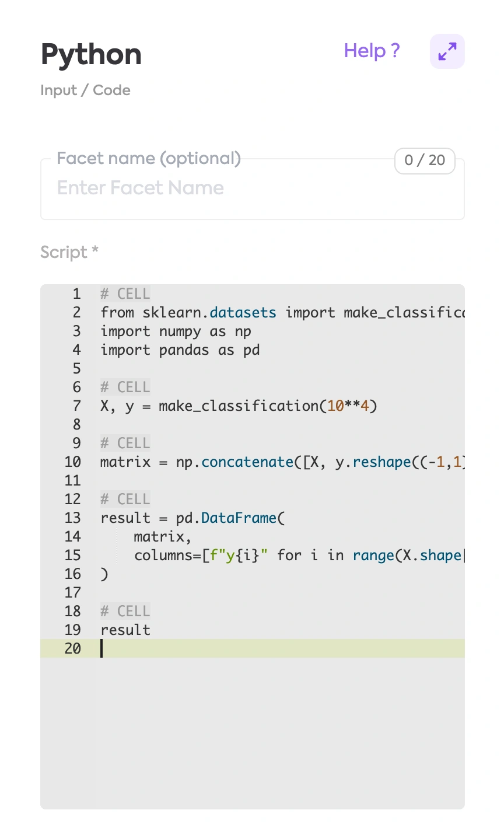Place cursor on first # CELL comment

[x=125, y=294]
